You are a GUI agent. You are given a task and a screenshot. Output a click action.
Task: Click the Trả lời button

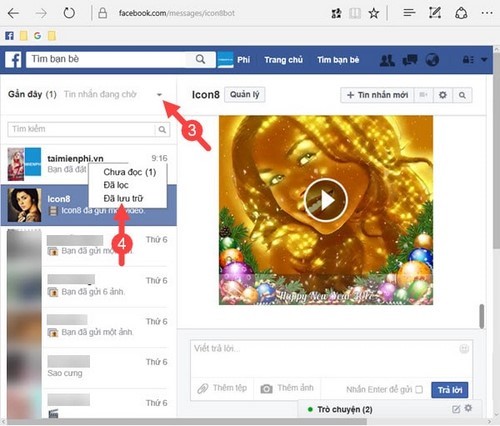(450, 390)
